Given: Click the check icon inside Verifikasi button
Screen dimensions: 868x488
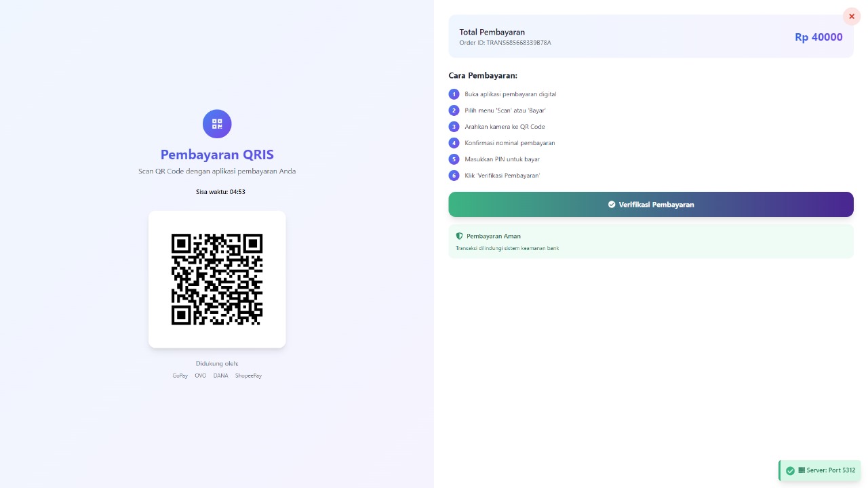Looking at the screenshot, I should (612, 204).
